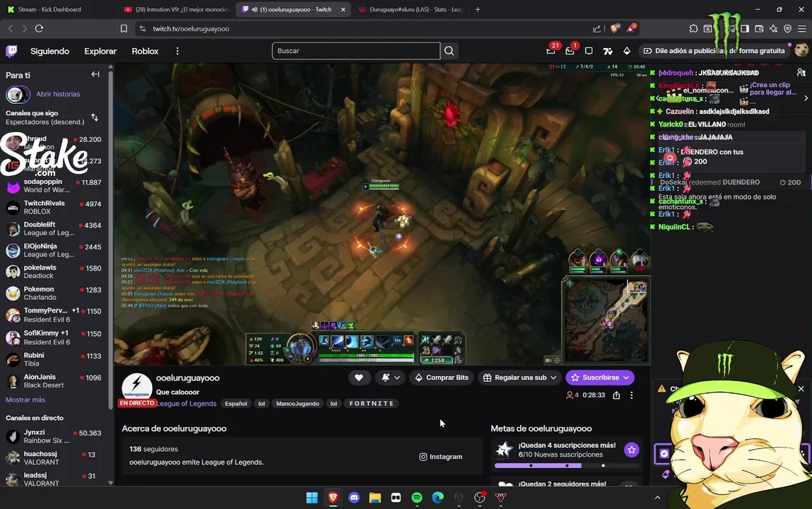Open browser hamburger main menu
Image resolution: width=812 pixels, height=509 pixels.
(x=801, y=28)
